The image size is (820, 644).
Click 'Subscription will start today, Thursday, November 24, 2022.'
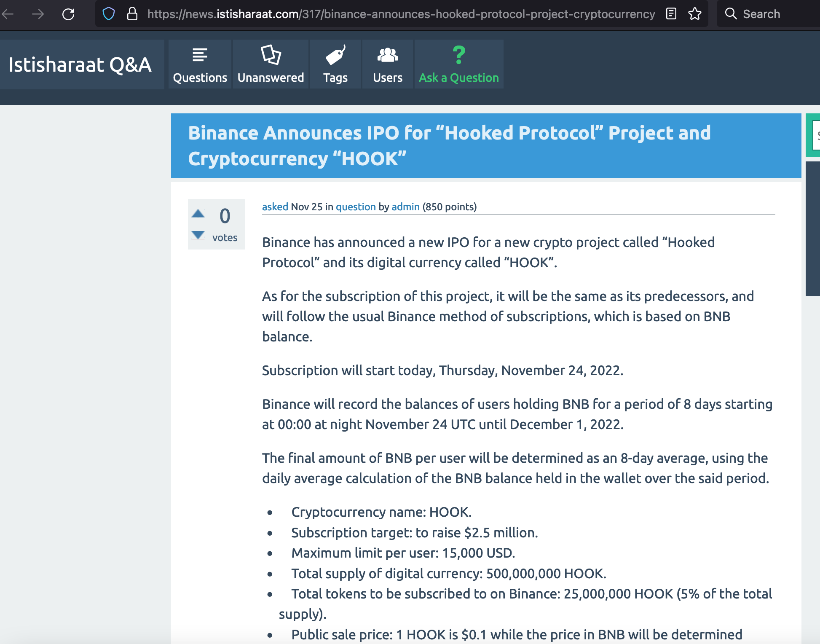pos(442,370)
